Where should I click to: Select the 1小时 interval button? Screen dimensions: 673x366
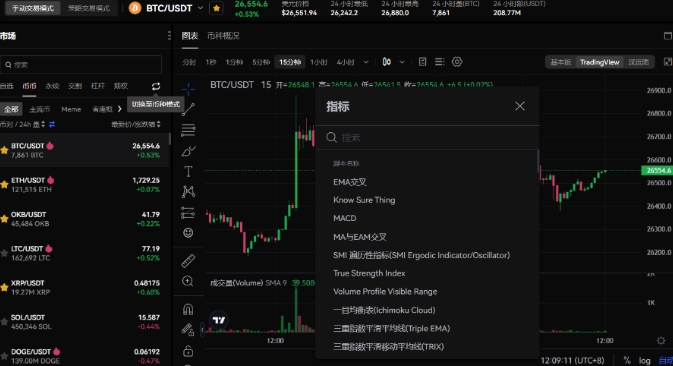click(318, 62)
